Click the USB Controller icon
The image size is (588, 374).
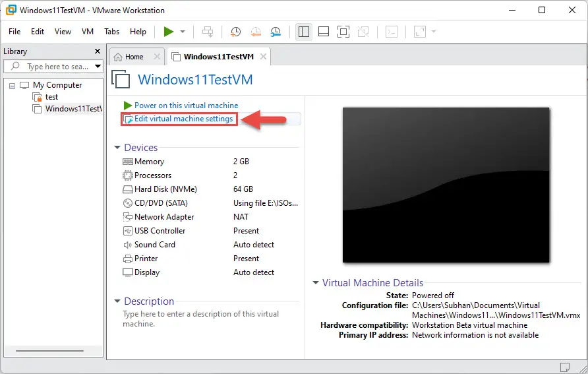coord(127,231)
